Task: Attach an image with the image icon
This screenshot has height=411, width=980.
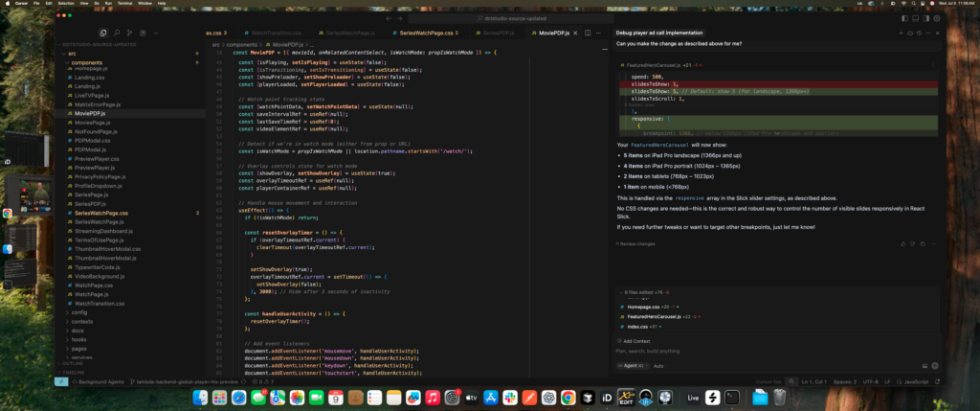Action: point(924,366)
